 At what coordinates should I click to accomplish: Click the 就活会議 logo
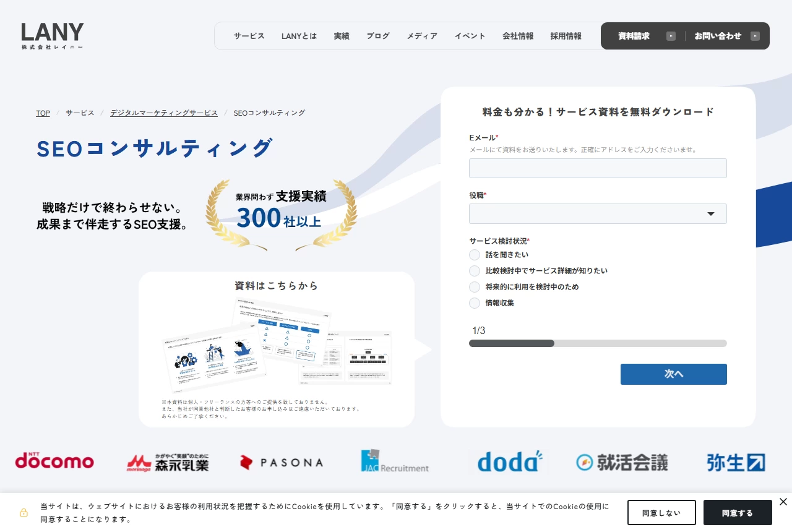(x=622, y=462)
